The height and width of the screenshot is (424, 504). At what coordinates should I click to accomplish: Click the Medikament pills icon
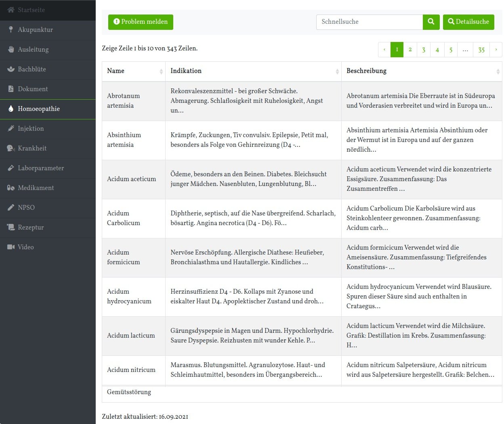point(11,188)
